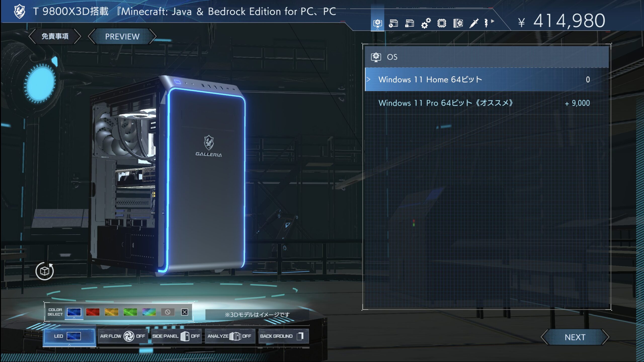
Task: Open the office software category icon
Action: pos(393,23)
